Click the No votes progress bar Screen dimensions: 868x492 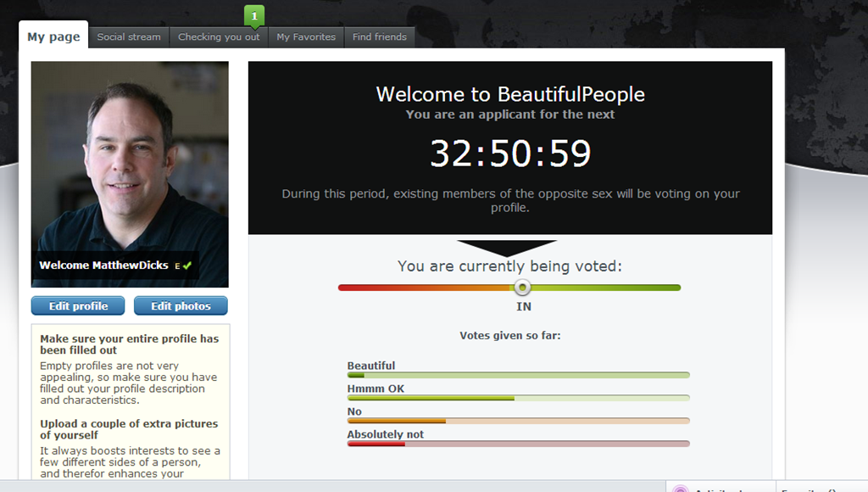pos(519,421)
